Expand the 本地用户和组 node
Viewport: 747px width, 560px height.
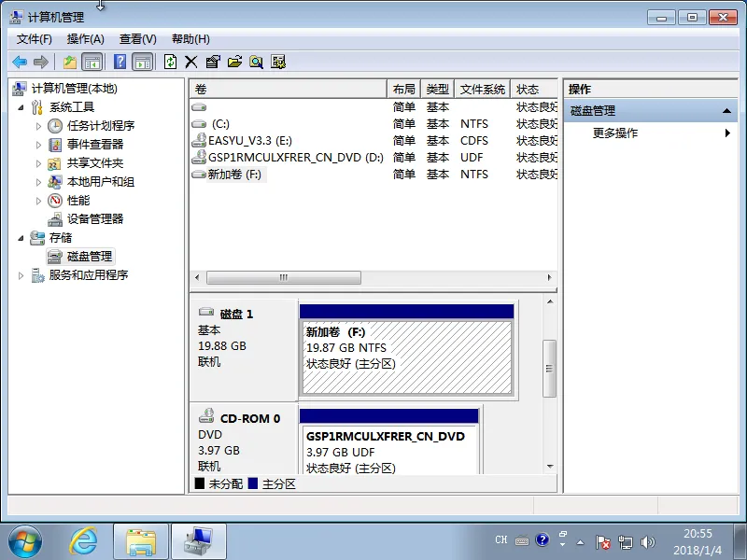(x=38, y=182)
